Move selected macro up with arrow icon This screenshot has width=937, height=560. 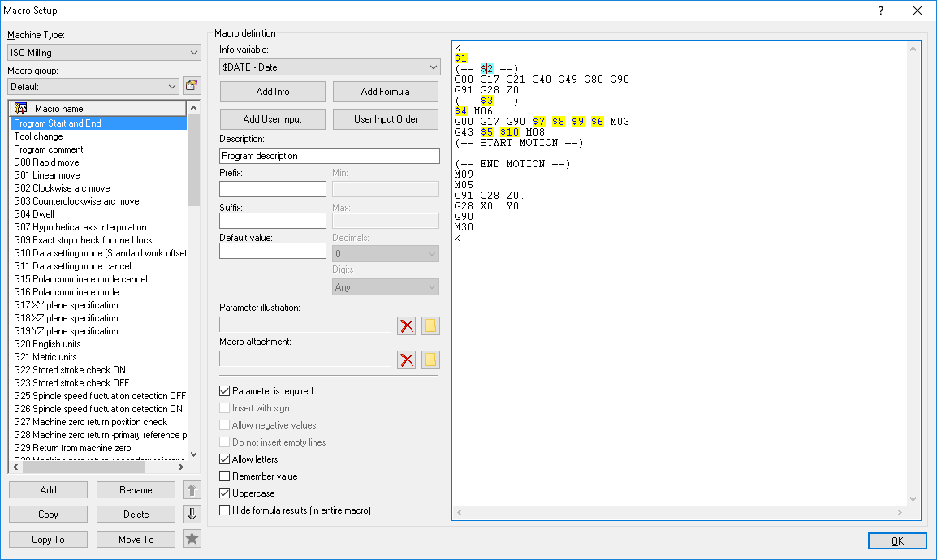[192, 489]
